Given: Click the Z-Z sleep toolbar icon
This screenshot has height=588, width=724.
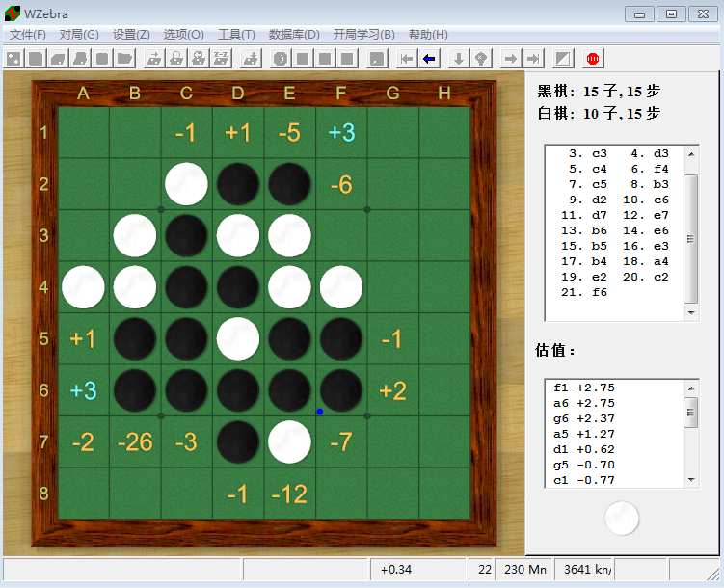Looking at the screenshot, I should (x=221, y=59).
